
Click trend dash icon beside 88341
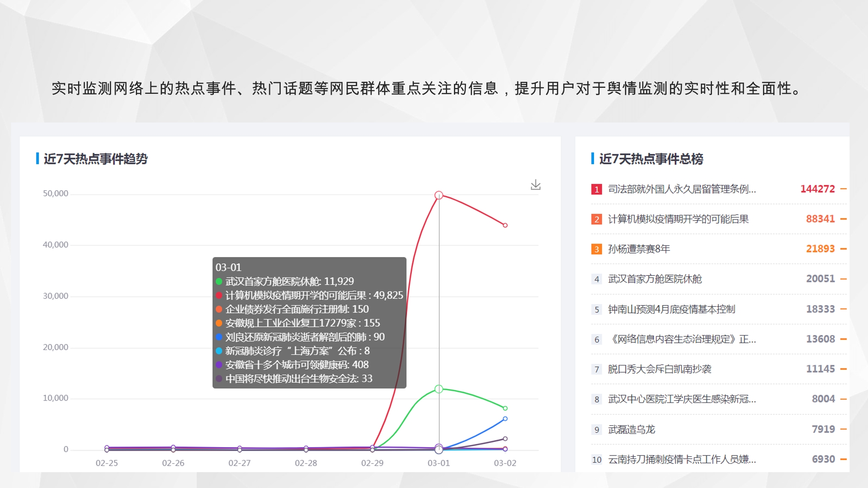coord(844,219)
